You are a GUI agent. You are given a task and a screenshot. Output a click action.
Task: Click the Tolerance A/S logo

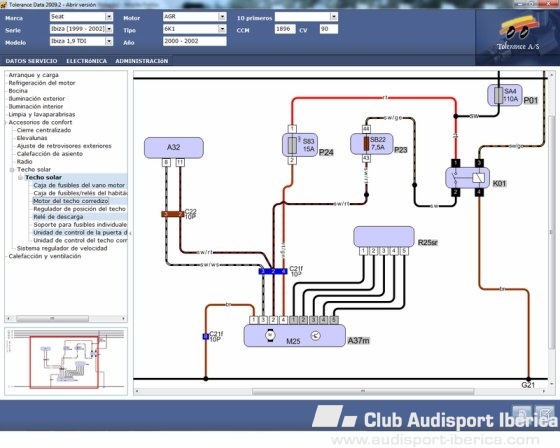[x=518, y=34]
